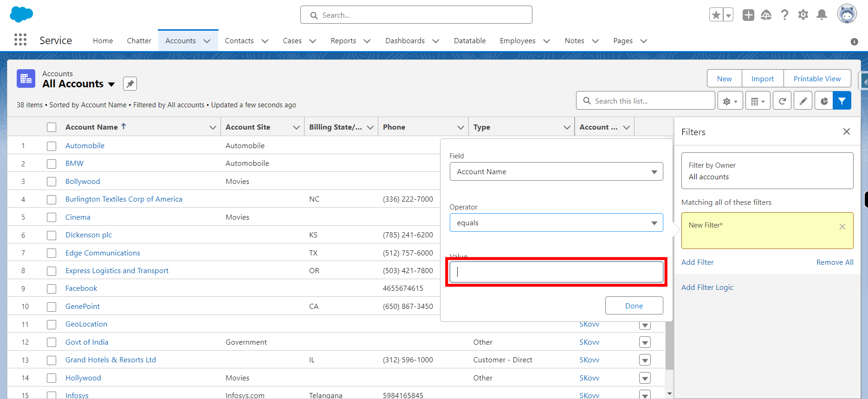Check the Burlington Textiles row checkbox
868x399 pixels.
[x=52, y=199]
